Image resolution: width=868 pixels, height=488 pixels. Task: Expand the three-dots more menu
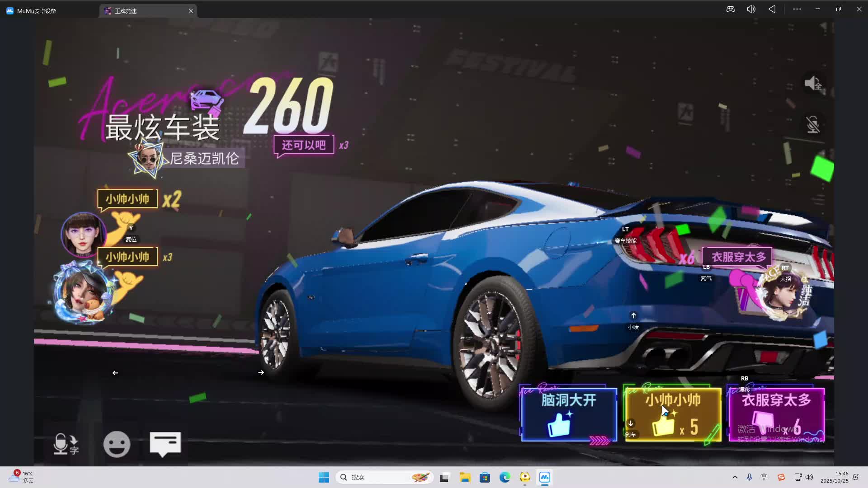[797, 9]
